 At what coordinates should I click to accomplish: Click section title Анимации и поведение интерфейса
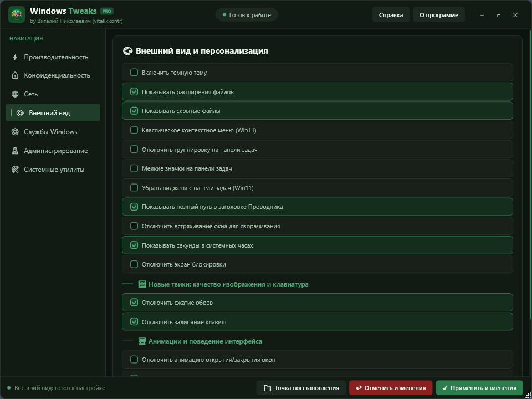point(205,341)
